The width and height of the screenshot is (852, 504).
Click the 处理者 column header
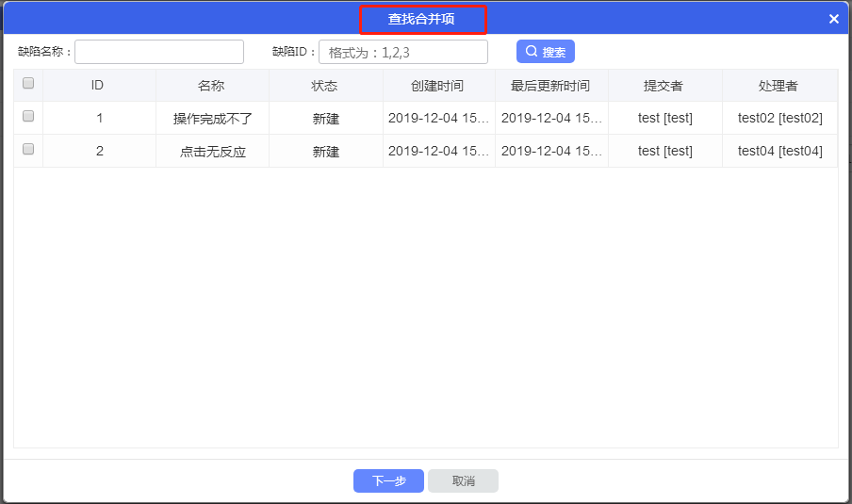[x=778, y=86]
